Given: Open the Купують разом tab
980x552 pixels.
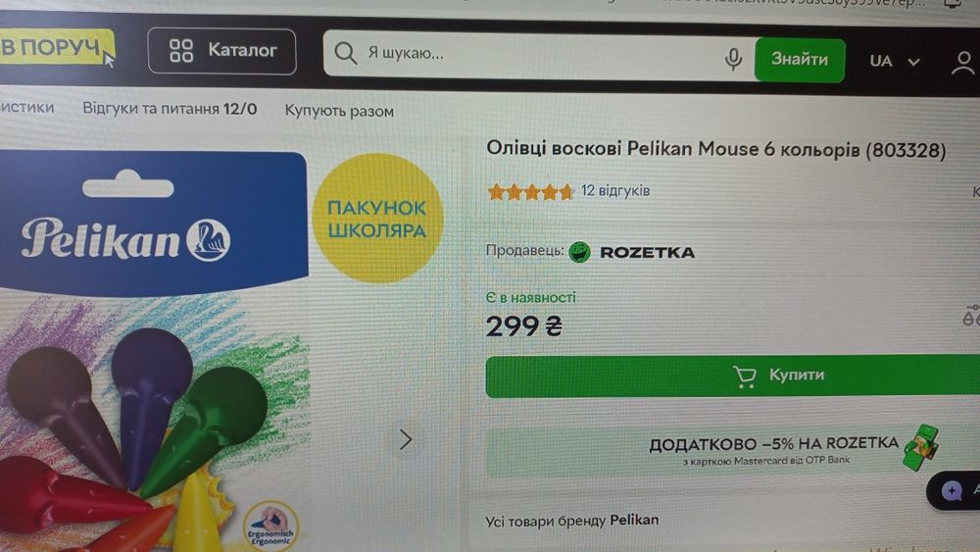Looking at the screenshot, I should click(339, 111).
